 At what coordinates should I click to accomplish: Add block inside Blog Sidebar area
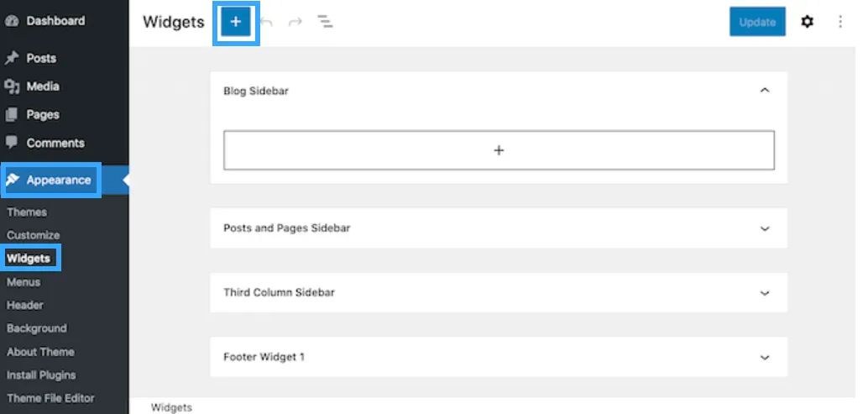coord(499,150)
